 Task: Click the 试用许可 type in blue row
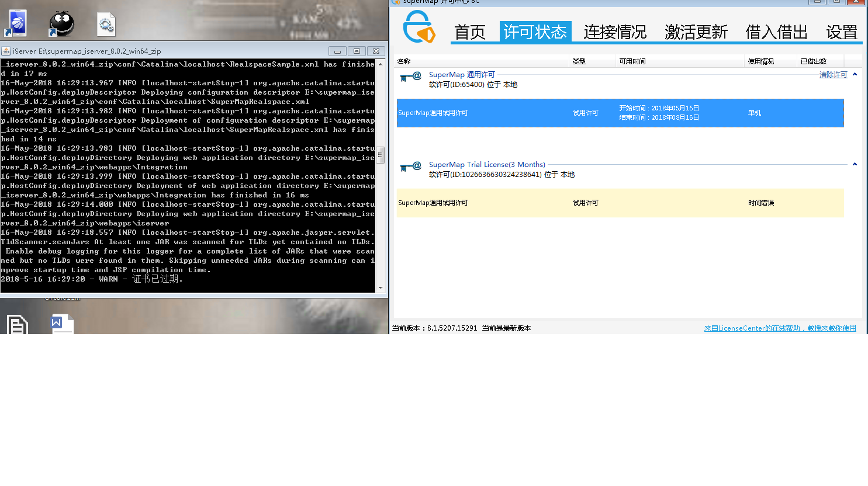586,113
